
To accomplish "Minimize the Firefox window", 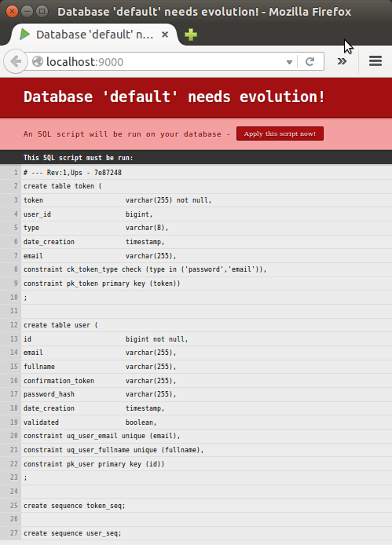I will coord(27,12).
